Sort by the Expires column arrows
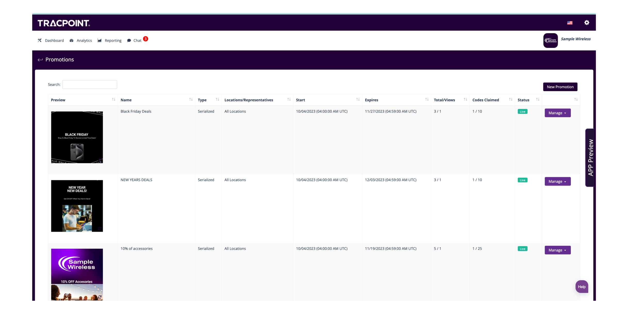 coord(427,100)
